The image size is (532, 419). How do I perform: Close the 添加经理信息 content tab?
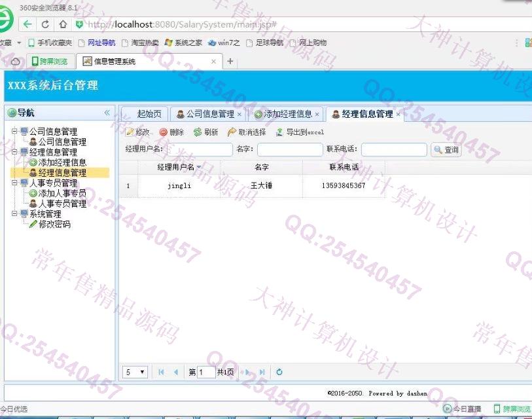click(317, 115)
